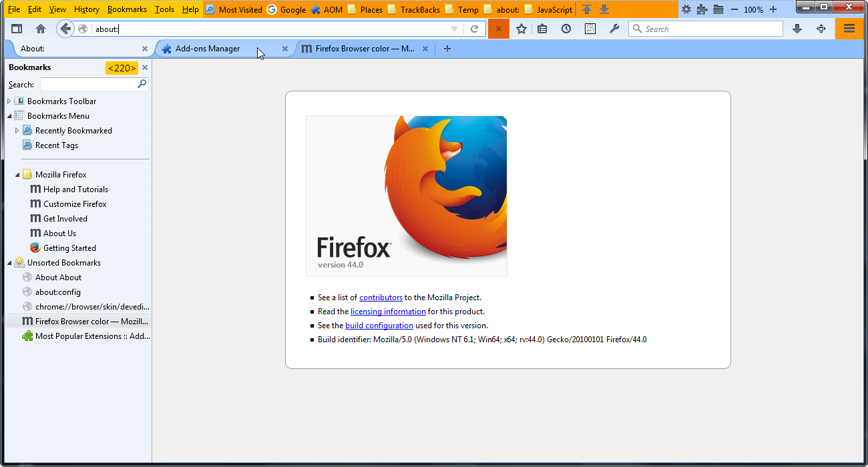The image size is (868, 467).
Task: Open the Downloads arrow button
Action: [797, 29]
